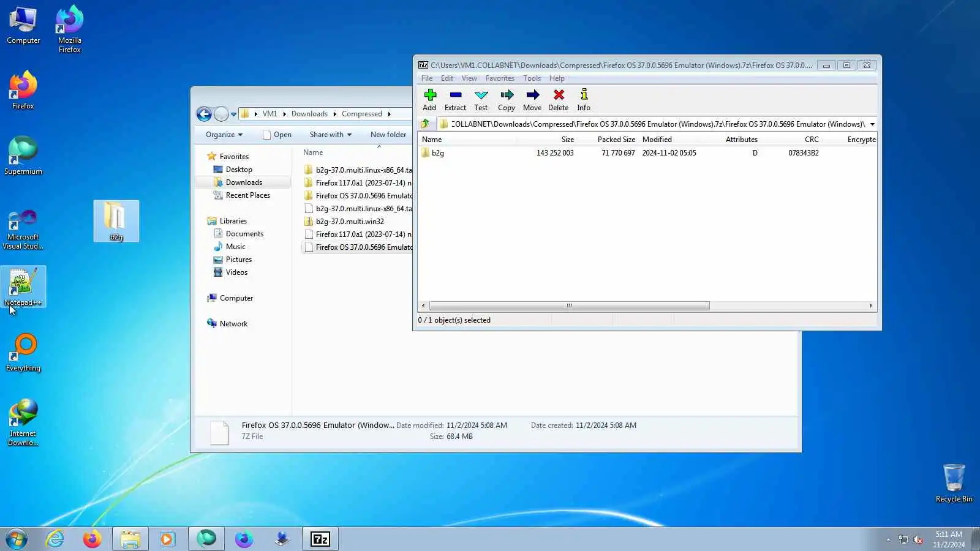Click New folder in the Explorer toolbar
The image size is (980, 551).
[388, 135]
